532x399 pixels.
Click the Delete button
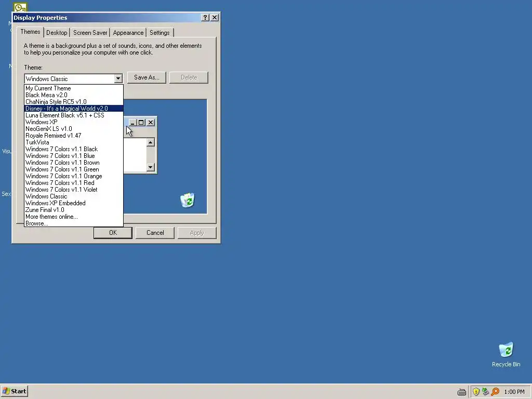pyautogui.click(x=189, y=77)
